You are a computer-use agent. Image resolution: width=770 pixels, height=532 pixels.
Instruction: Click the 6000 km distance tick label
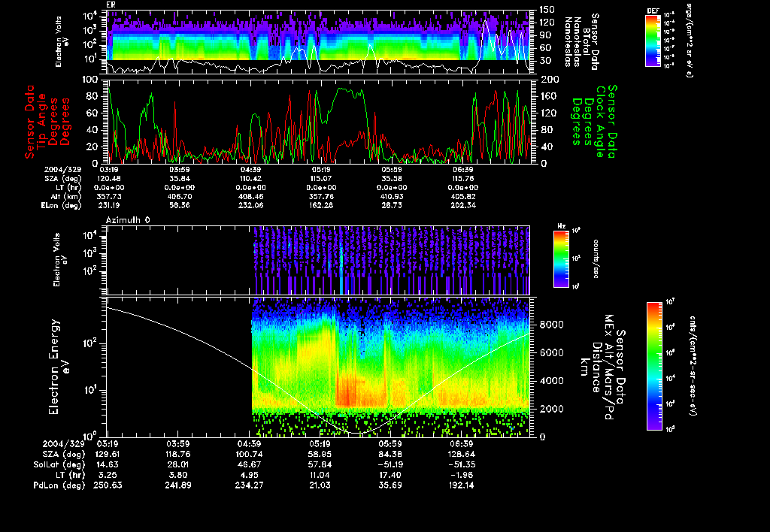[x=551, y=353]
